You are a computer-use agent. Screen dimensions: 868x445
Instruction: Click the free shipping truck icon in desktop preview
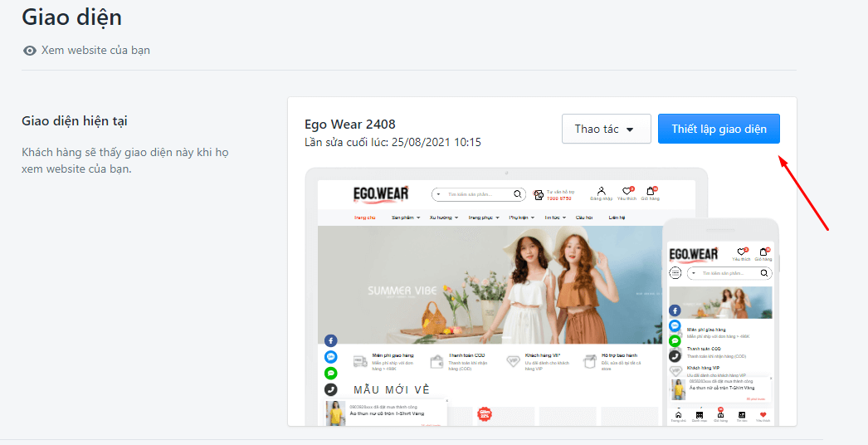click(x=360, y=362)
